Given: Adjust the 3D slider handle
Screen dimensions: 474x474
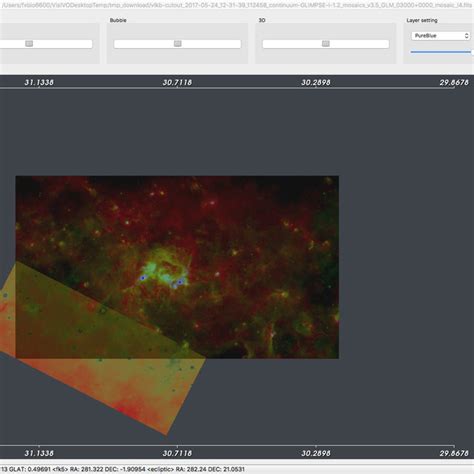Looking at the screenshot, I should [x=326, y=44].
